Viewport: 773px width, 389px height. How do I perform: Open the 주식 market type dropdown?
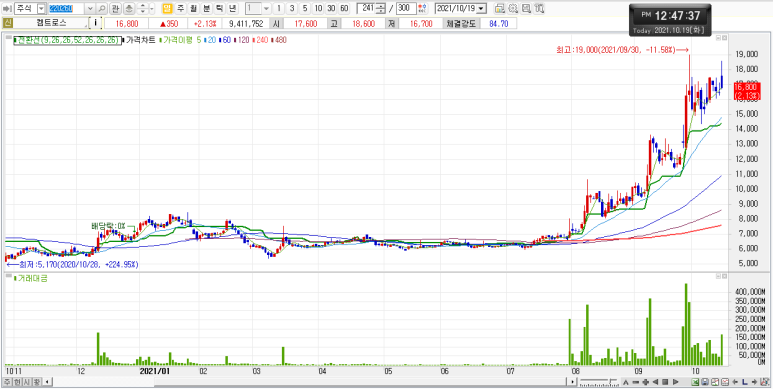(41, 8)
